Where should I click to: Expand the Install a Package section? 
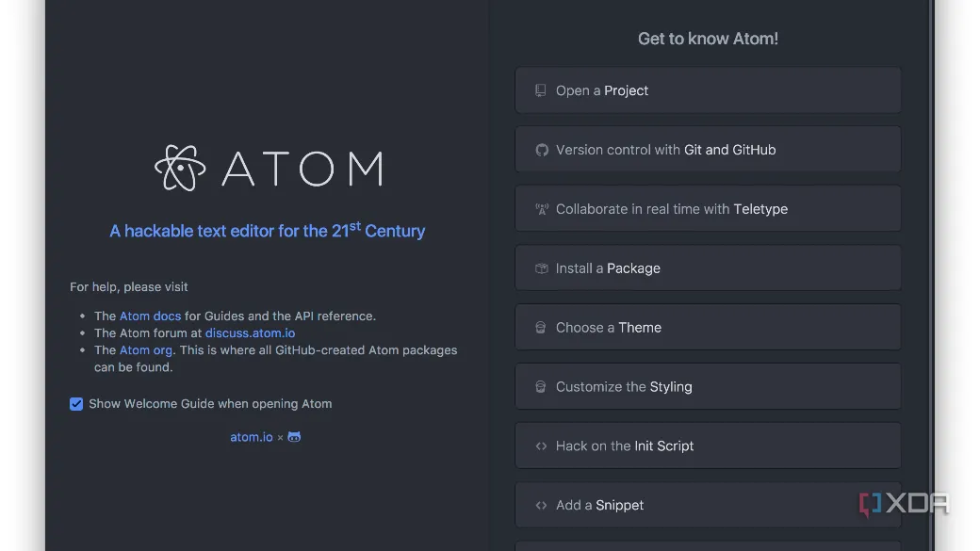pyautogui.click(x=708, y=268)
